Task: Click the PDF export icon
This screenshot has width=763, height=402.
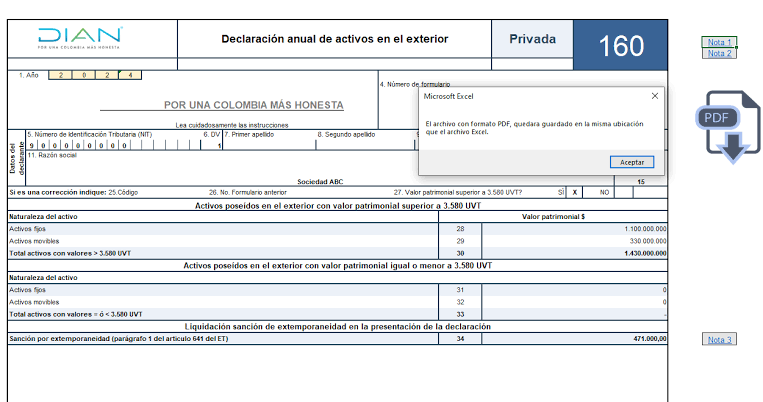Action: (x=728, y=127)
